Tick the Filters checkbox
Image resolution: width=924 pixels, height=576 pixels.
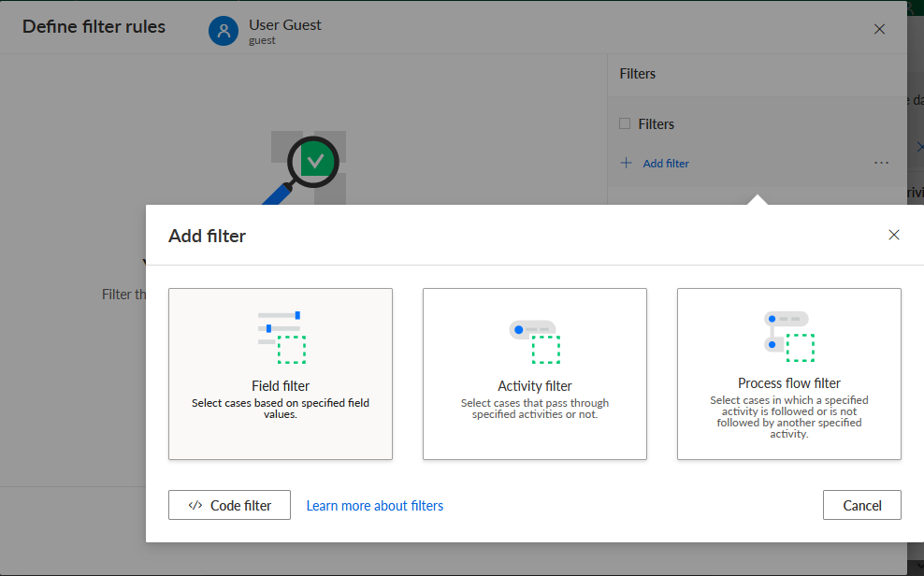click(625, 123)
